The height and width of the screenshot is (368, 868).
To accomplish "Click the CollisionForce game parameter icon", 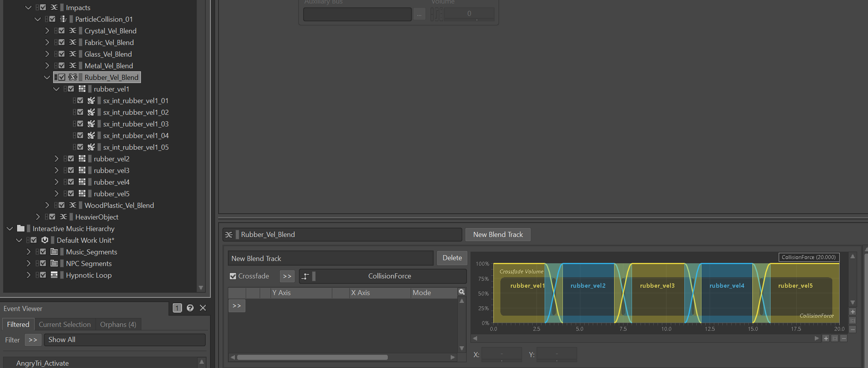I will 306,276.
